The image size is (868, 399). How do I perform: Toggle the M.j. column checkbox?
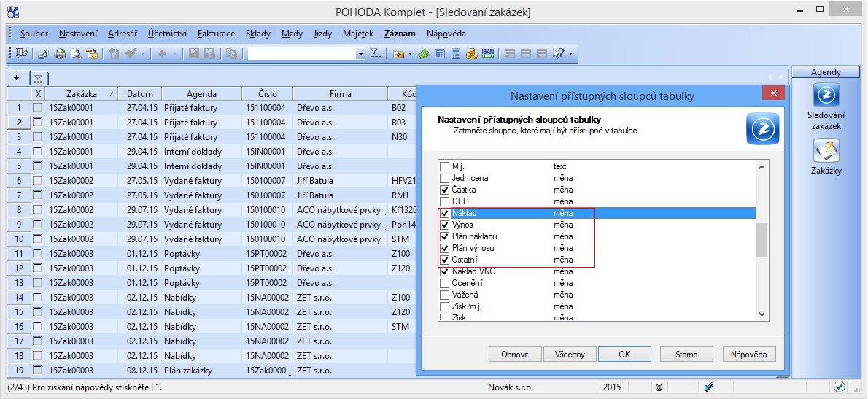pos(444,166)
